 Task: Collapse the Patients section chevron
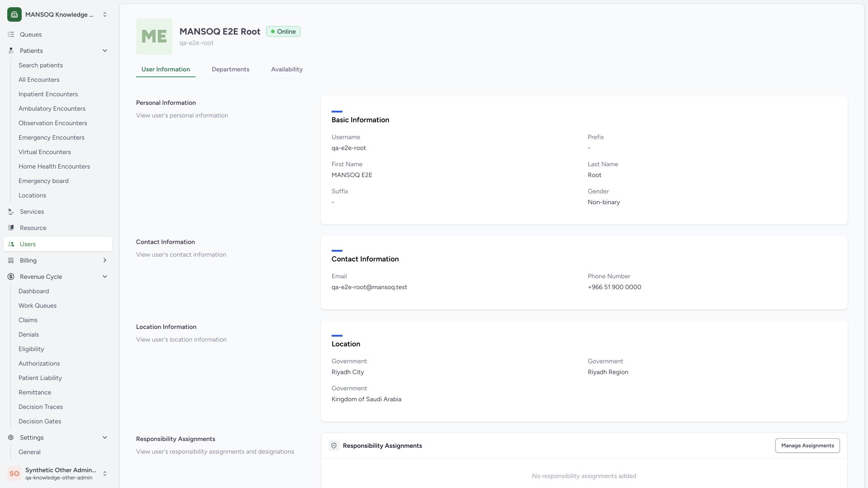pos(105,51)
